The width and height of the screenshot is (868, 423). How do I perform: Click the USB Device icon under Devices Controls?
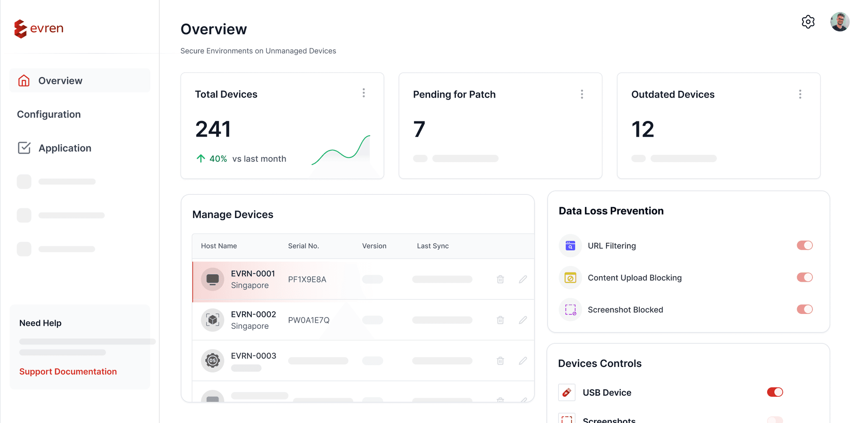coord(566,392)
